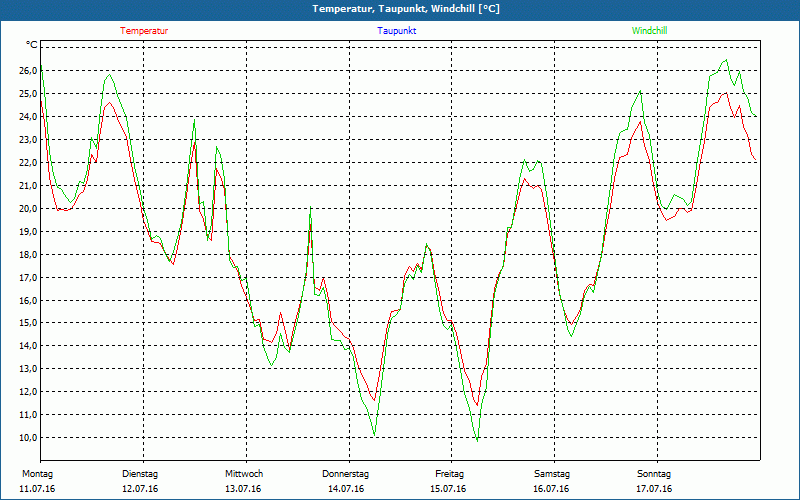Click the Freitag day label

pyautogui.click(x=449, y=474)
